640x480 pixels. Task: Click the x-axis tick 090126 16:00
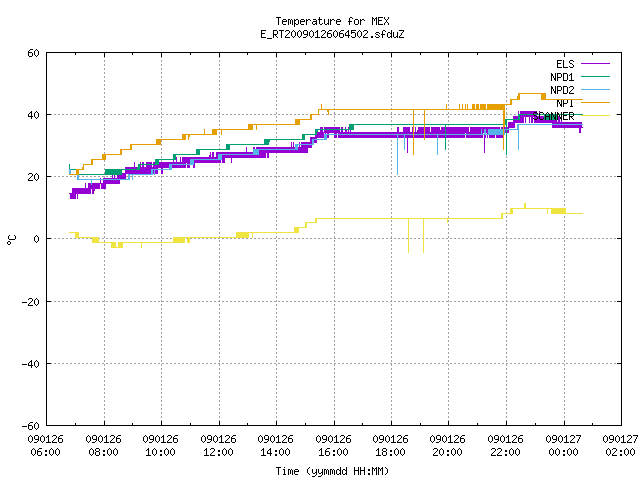tap(334, 446)
